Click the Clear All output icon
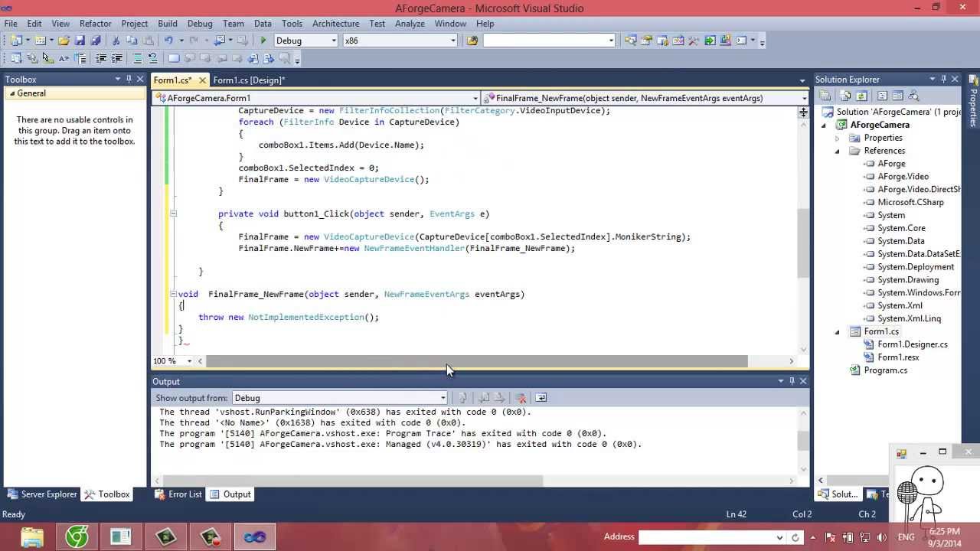Viewport: 980px width, 551px height. point(521,398)
